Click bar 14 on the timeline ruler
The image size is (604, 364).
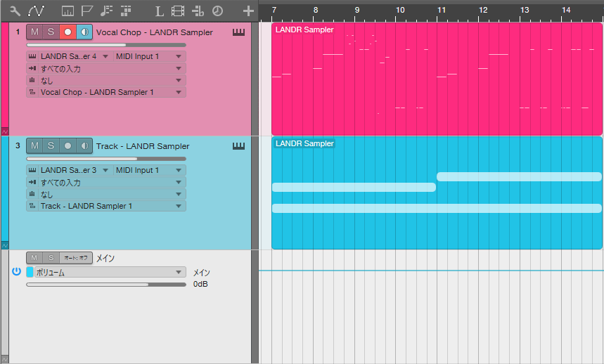566,11
